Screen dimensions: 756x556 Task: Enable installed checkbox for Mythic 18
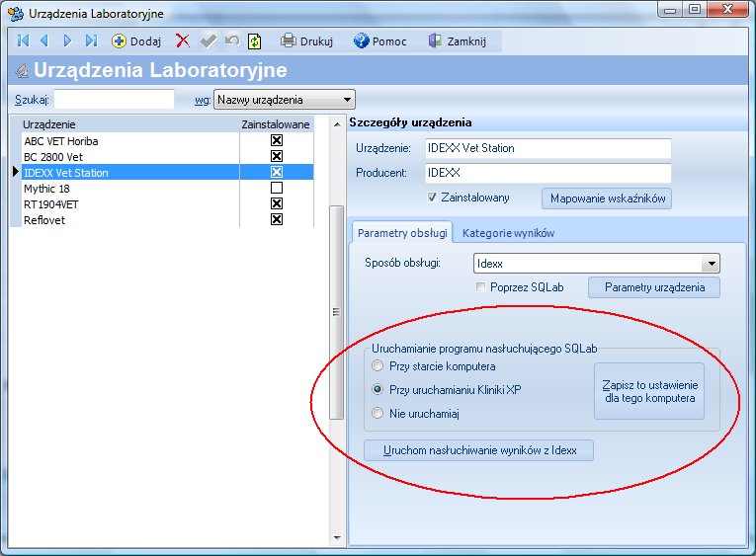[277, 188]
